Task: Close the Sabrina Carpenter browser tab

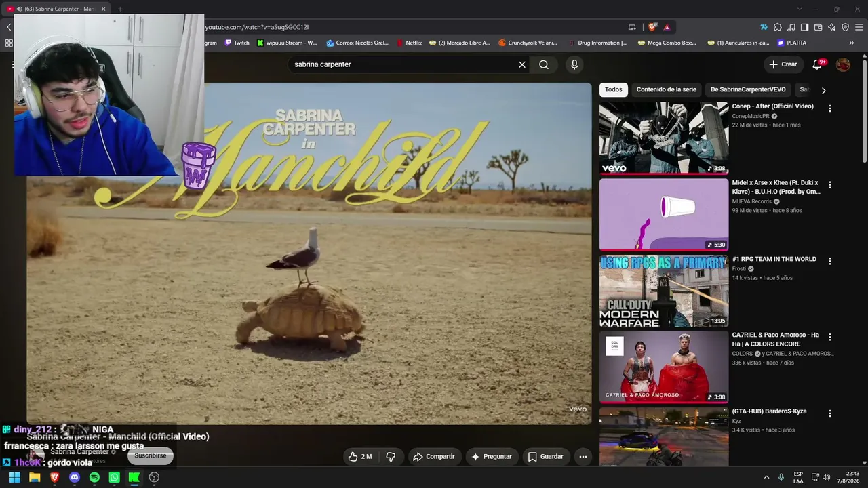Action: click(103, 9)
